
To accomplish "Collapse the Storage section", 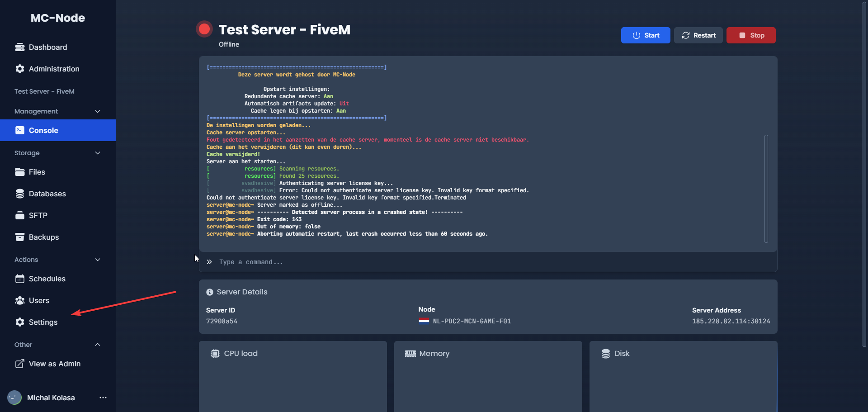I will pos(98,153).
